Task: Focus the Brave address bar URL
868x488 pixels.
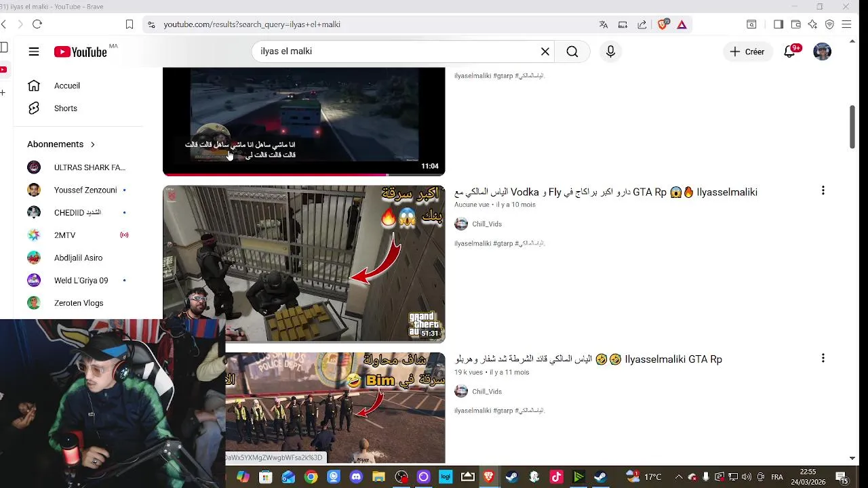Action: click(x=252, y=24)
